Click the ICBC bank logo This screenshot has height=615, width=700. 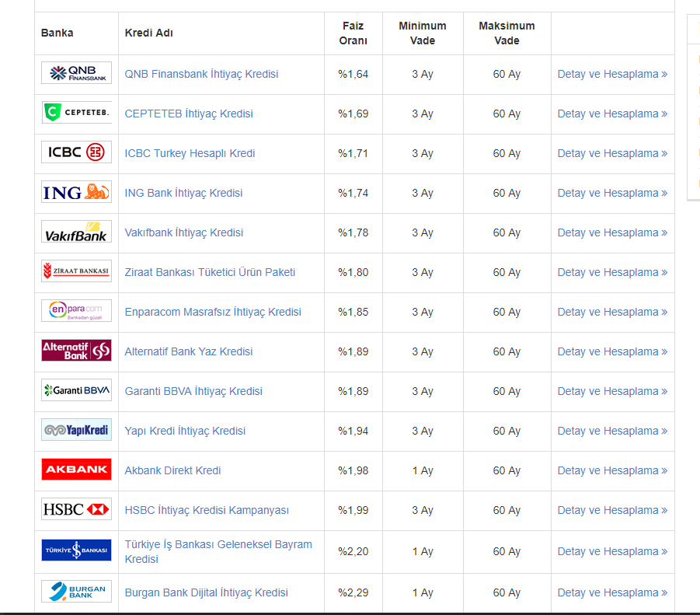76,152
